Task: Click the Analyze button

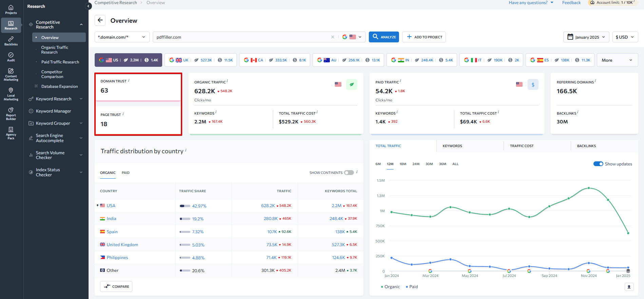Action: (x=384, y=37)
